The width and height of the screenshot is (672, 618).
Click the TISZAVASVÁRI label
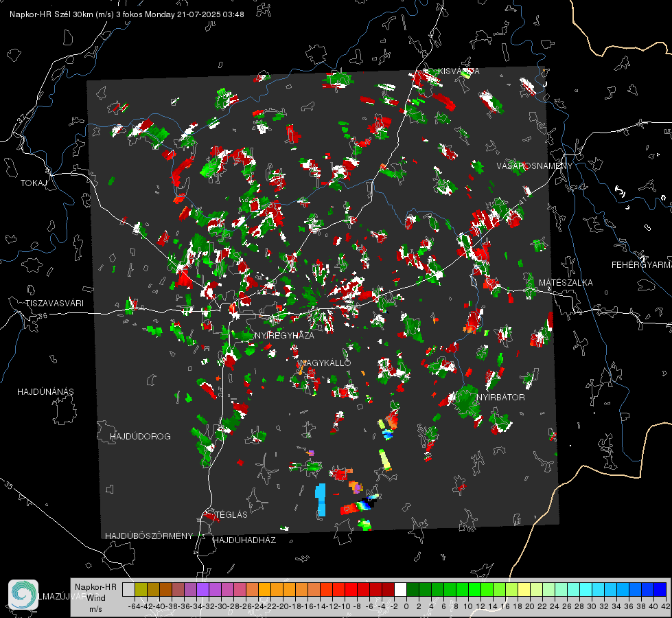pyautogui.click(x=54, y=304)
